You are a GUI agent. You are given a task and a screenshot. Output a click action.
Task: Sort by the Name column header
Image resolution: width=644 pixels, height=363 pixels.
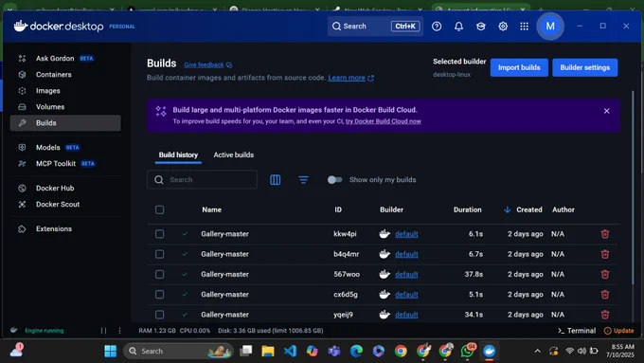[x=211, y=209]
